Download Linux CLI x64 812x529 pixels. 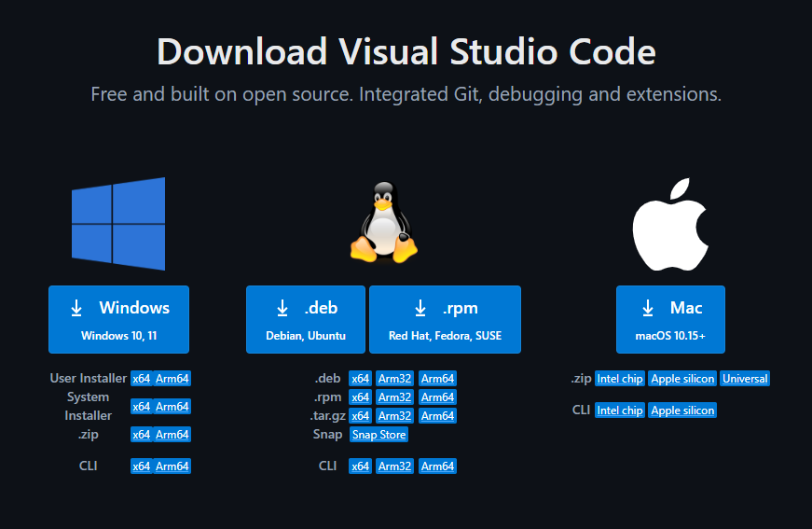(x=361, y=466)
